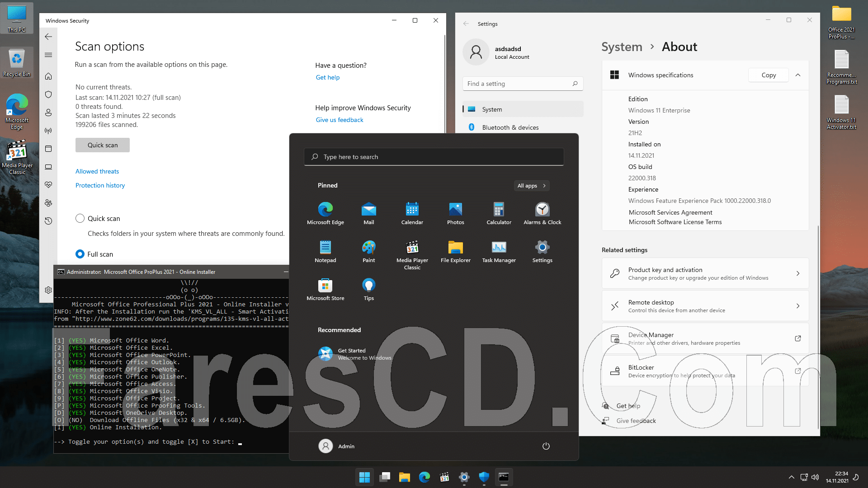The width and height of the screenshot is (868, 488).
Task: Click Admin user account in Start menu
Action: [337, 446]
